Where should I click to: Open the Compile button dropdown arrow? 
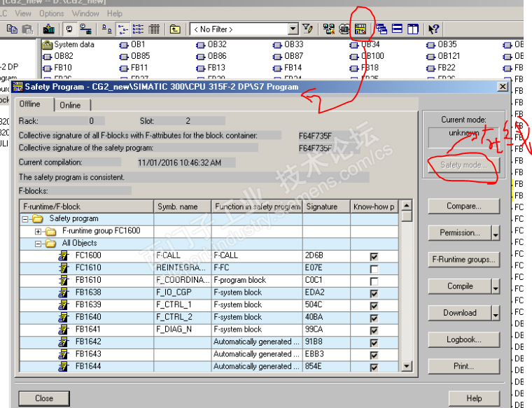pos(496,287)
